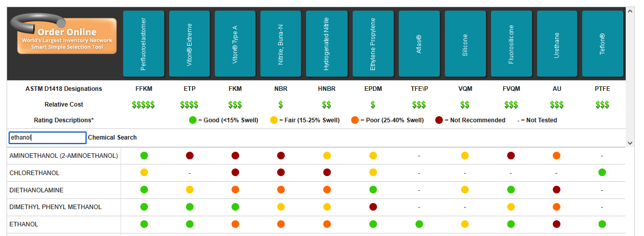Click the NBR designation label
The width and height of the screenshot is (644, 236).
pos(281,89)
